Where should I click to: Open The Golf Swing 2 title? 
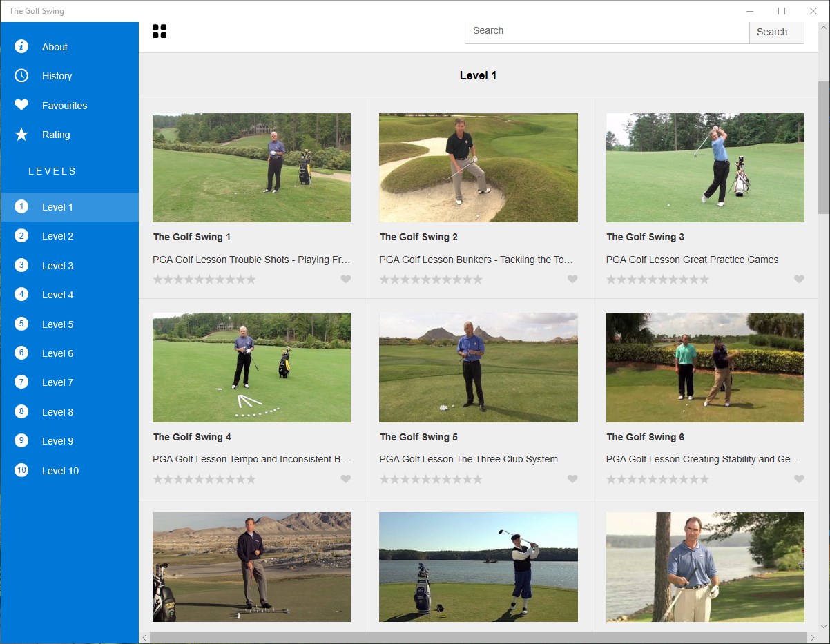point(418,237)
